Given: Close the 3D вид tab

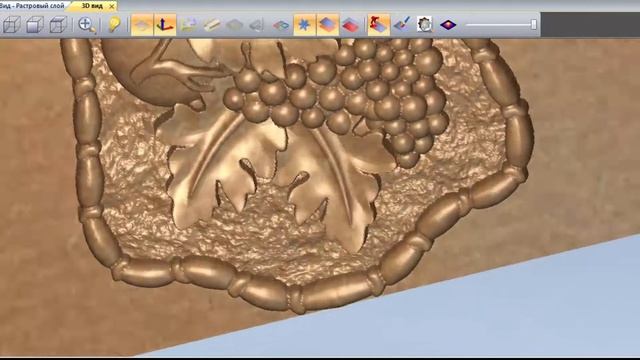Looking at the screenshot, I should pos(111,7).
